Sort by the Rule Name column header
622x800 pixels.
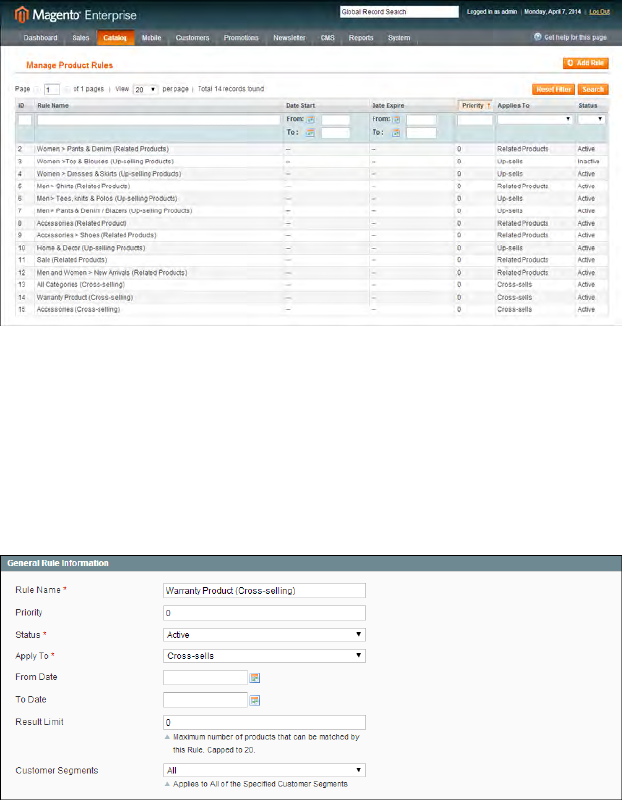[53, 106]
